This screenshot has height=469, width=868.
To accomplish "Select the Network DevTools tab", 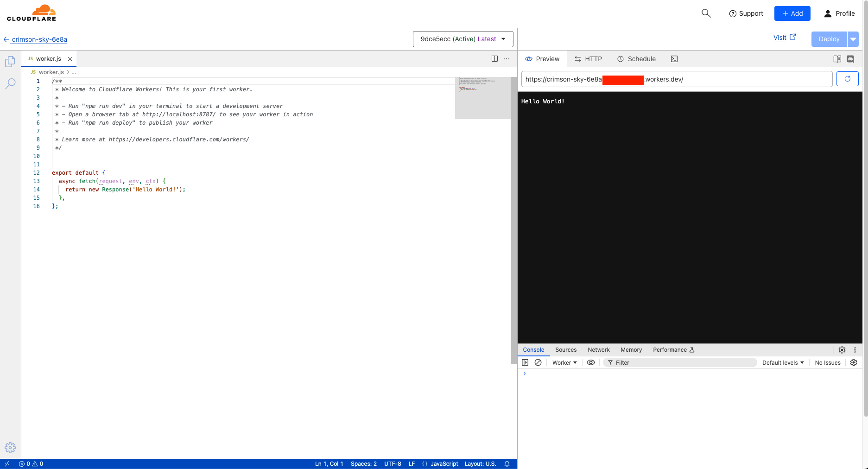I will point(599,350).
